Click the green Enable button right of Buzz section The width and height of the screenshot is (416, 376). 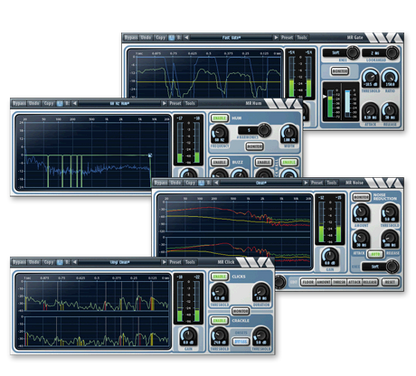(289, 162)
